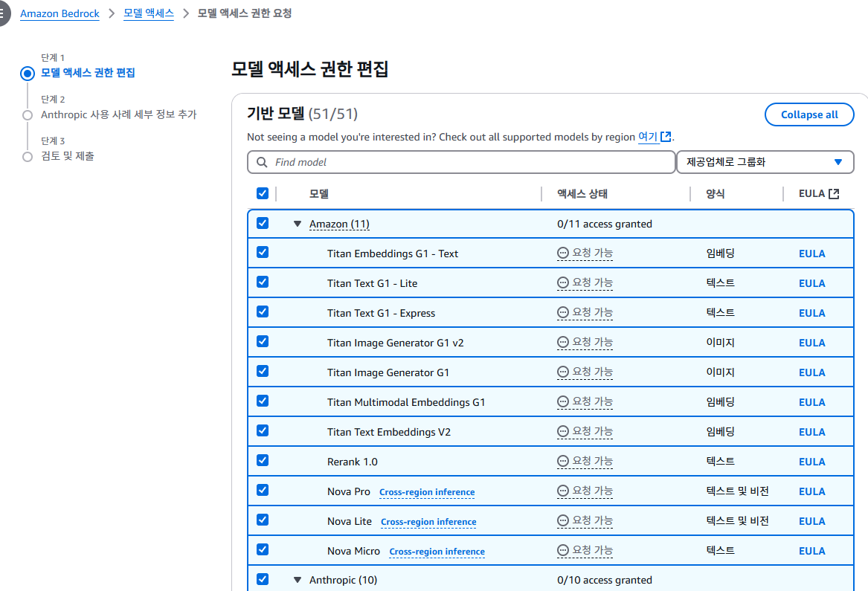Click the status icon in the Titan Image Generator G1 row
This screenshot has width=868, height=591.
[563, 372]
